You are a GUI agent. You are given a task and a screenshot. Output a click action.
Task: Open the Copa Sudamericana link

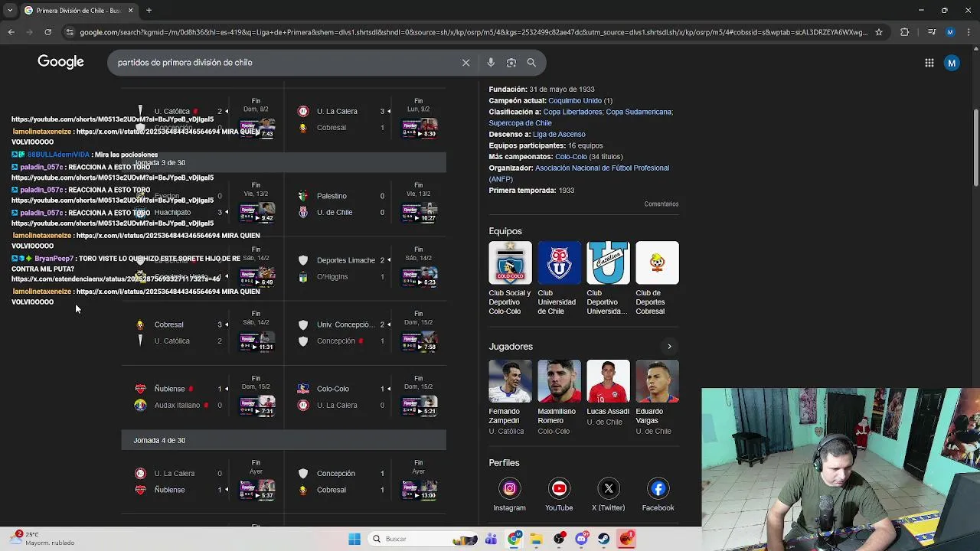point(639,112)
